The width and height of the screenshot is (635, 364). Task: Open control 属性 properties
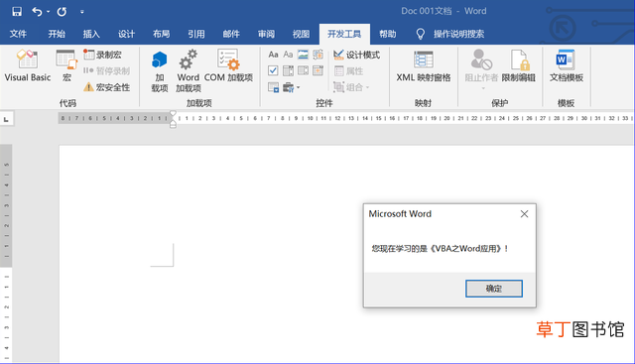coord(348,70)
